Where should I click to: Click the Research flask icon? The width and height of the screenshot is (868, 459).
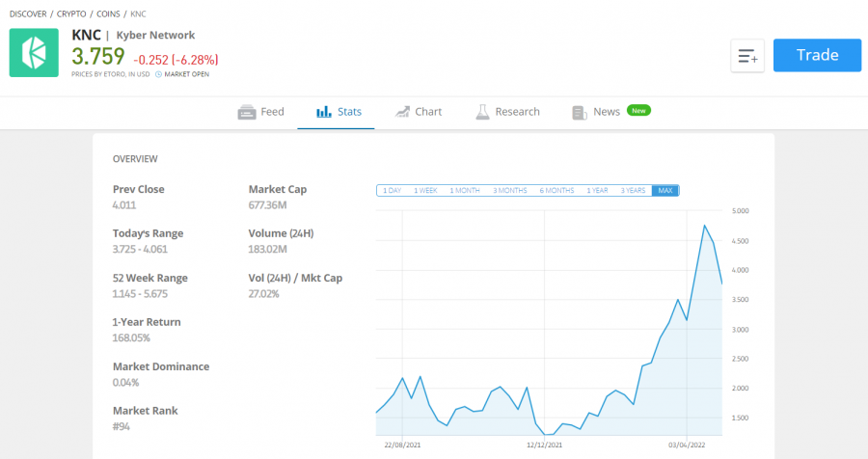483,112
